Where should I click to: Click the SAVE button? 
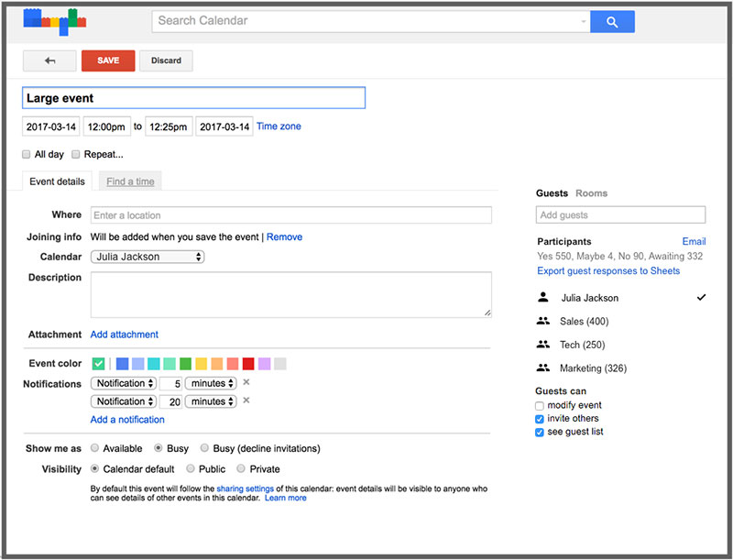pyautogui.click(x=107, y=60)
